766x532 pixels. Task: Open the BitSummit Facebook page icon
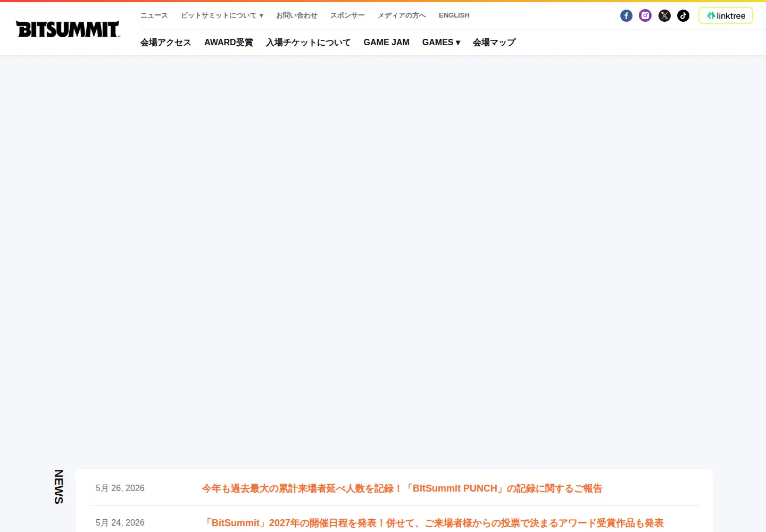[x=626, y=16]
